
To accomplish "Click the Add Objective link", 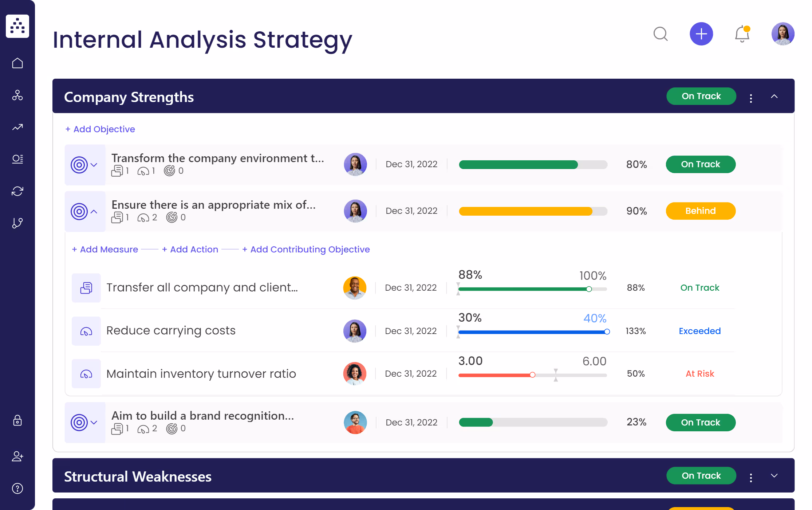I will coord(100,129).
